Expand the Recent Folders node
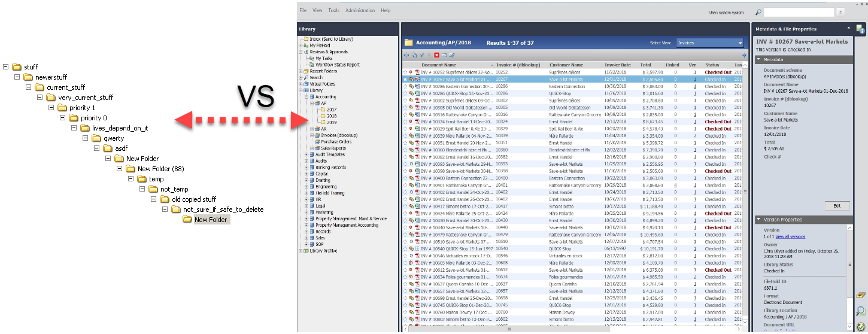Viewport: 868px width, 334px height. click(301, 71)
